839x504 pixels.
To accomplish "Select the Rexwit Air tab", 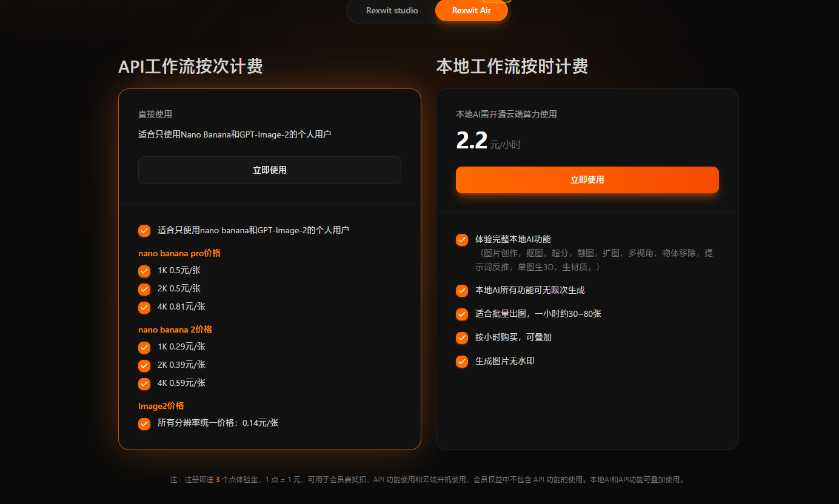I will [x=471, y=10].
